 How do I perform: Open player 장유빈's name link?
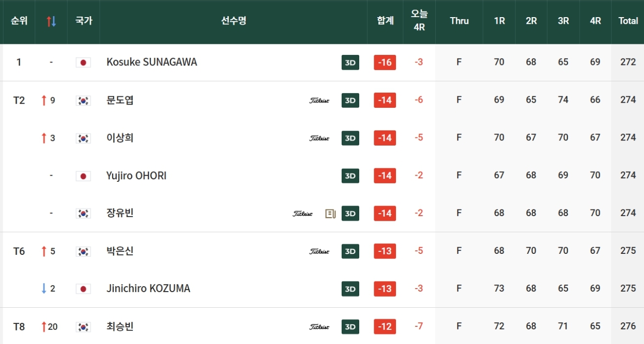coord(120,213)
